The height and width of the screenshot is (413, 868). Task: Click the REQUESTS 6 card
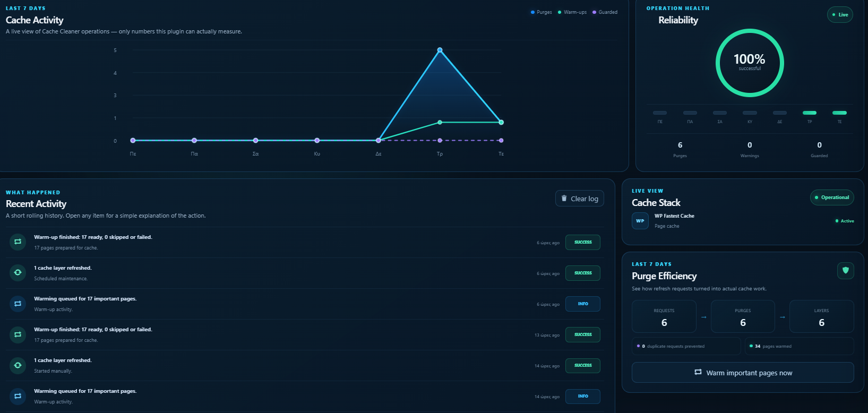pos(664,316)
